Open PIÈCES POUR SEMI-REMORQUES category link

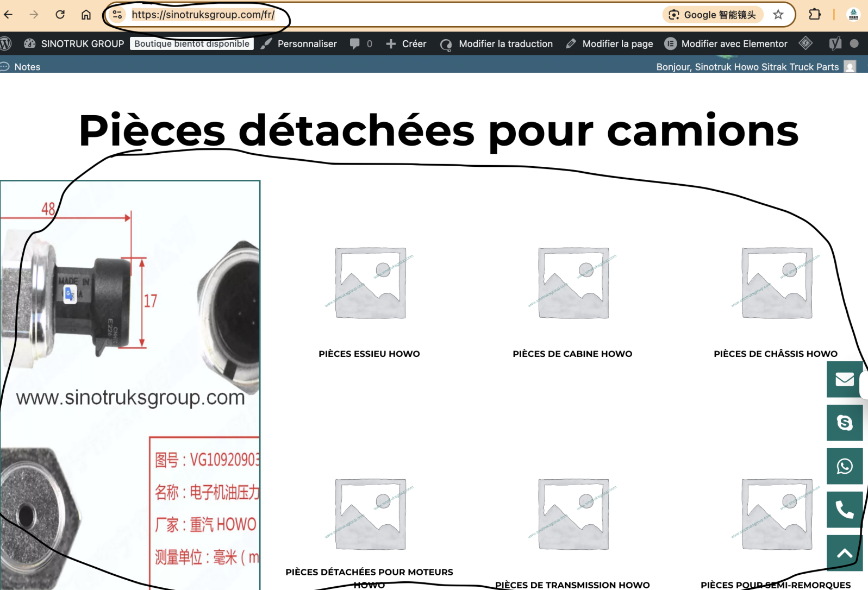[776, 585]
